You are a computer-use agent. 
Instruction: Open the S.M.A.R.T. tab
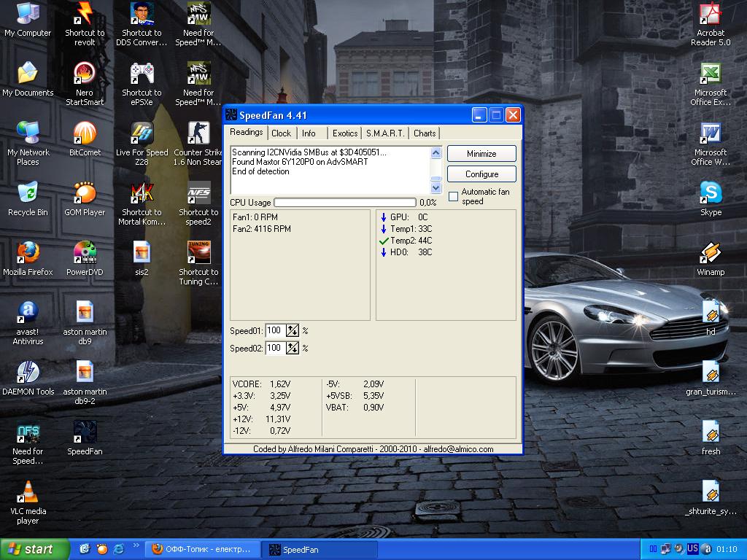[x=384, y=133]
